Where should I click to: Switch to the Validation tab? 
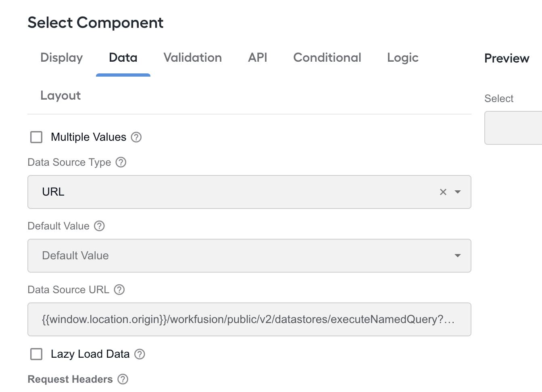[x=193, y=58]
